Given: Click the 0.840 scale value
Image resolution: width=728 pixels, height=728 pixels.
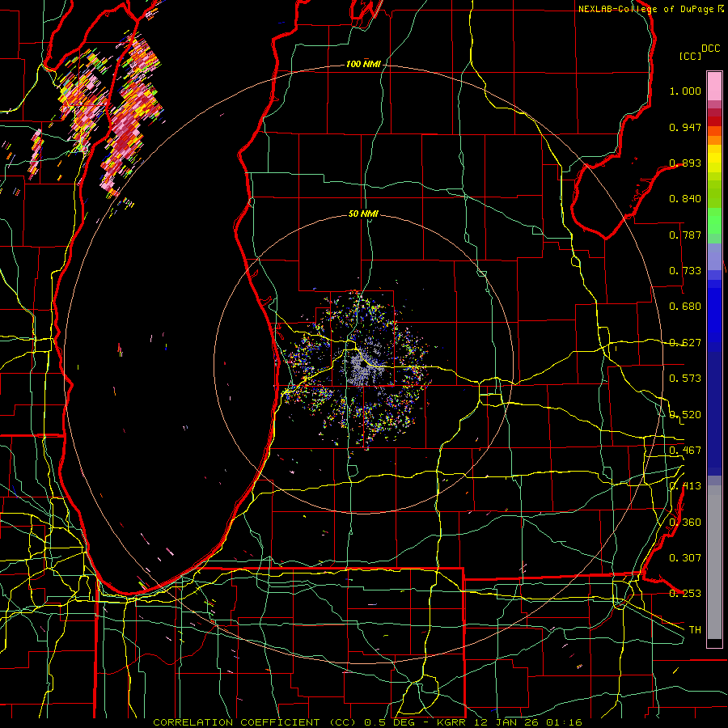Looking at the screenshot, I should pyautogui.click(x=685, y=199).
